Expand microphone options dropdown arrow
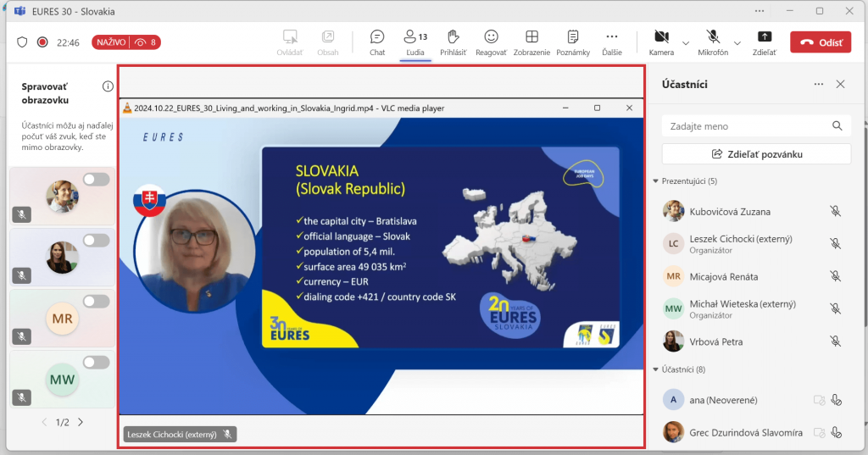The image size is (868, 455). [x=737, y=42]
